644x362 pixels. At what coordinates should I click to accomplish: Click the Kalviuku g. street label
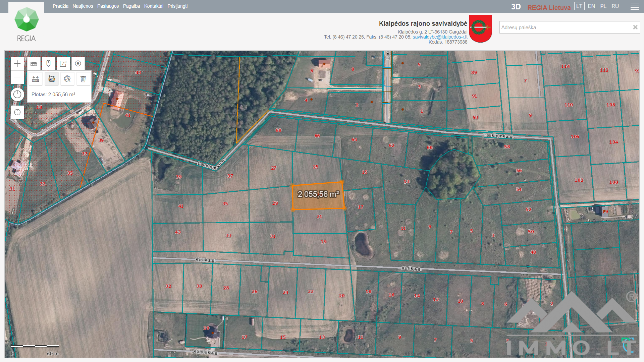point(206,352)
